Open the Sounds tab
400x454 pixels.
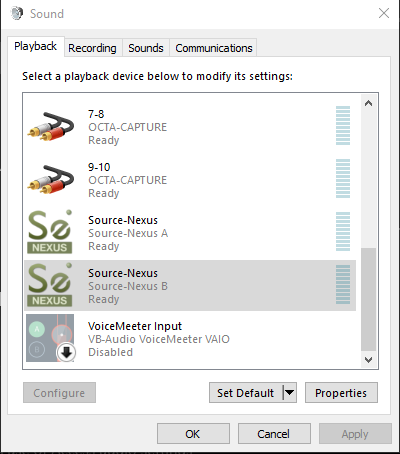click(x=146, y=48)
